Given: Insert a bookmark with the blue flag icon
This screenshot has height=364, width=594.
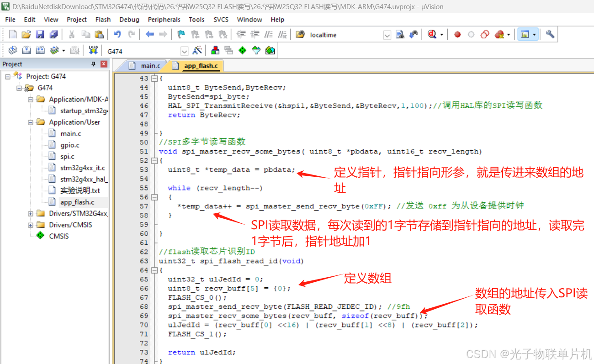Looking at the screenshot, I should [181, 35].
